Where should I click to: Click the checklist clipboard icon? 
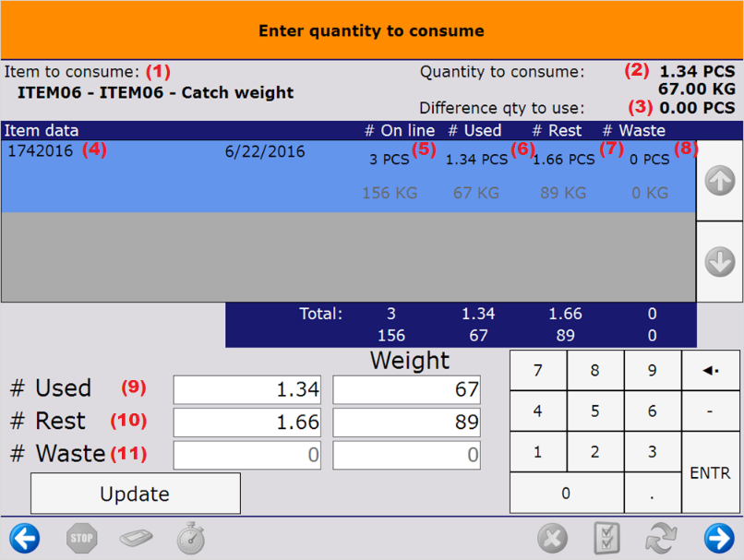pyautogui.click(x=606, y=538)
